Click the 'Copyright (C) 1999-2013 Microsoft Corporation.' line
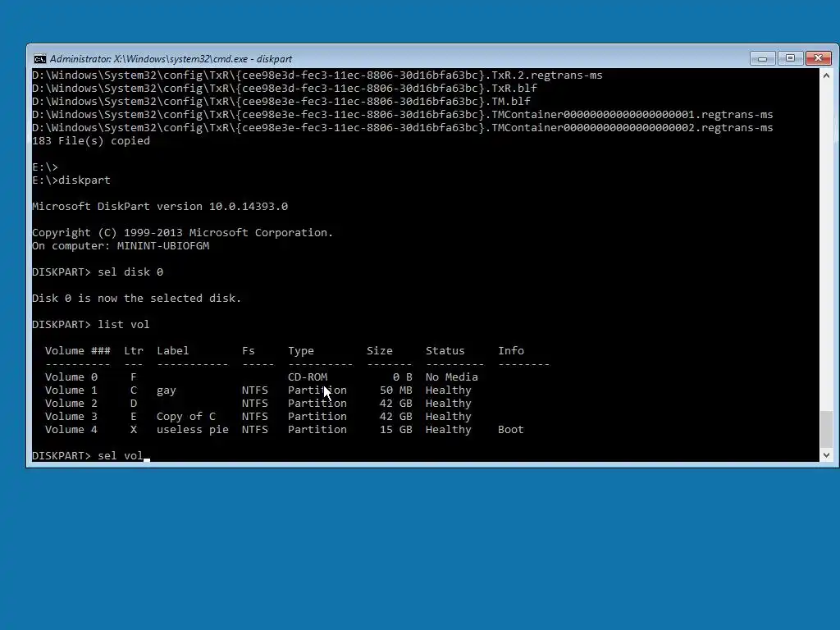840x630 pixels. click(183, 232)
